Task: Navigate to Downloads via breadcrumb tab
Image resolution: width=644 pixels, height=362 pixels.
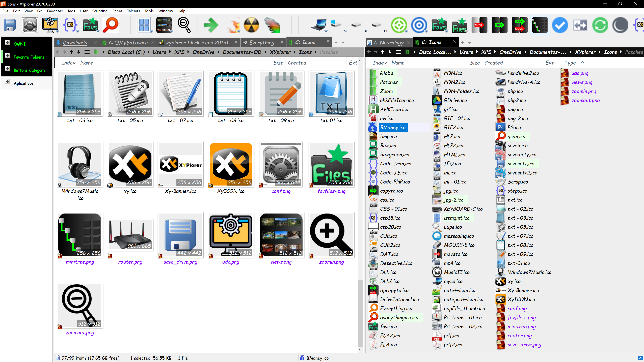Action: coord(75,42)
